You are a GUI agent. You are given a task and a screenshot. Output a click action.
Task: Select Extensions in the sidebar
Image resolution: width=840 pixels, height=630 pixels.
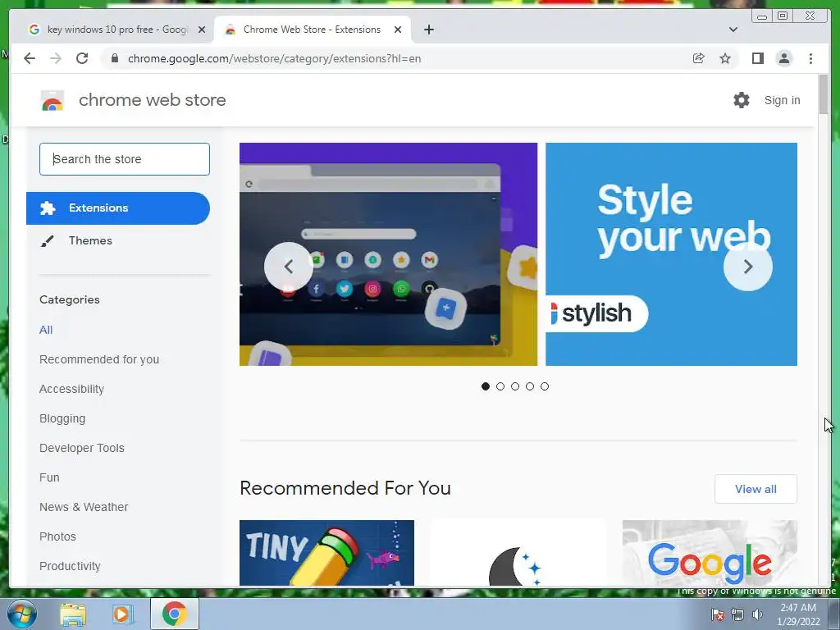point(118,208)
